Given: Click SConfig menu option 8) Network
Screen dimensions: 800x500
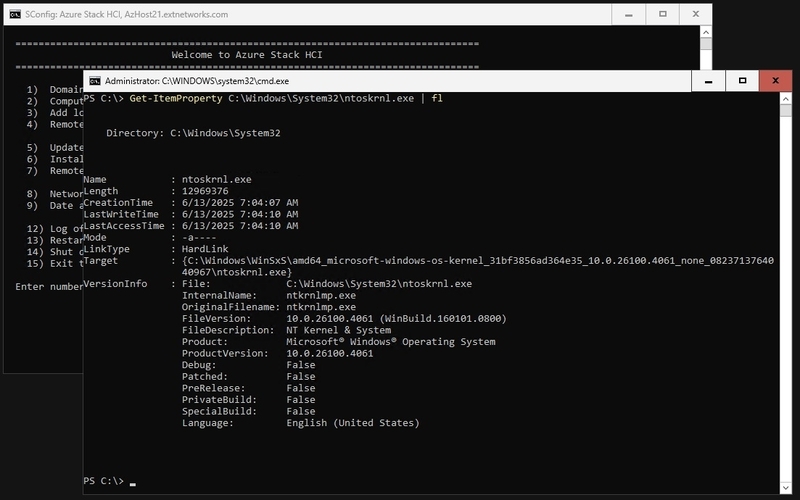Looking at the screenshot, I should click(x=55, y=194).
